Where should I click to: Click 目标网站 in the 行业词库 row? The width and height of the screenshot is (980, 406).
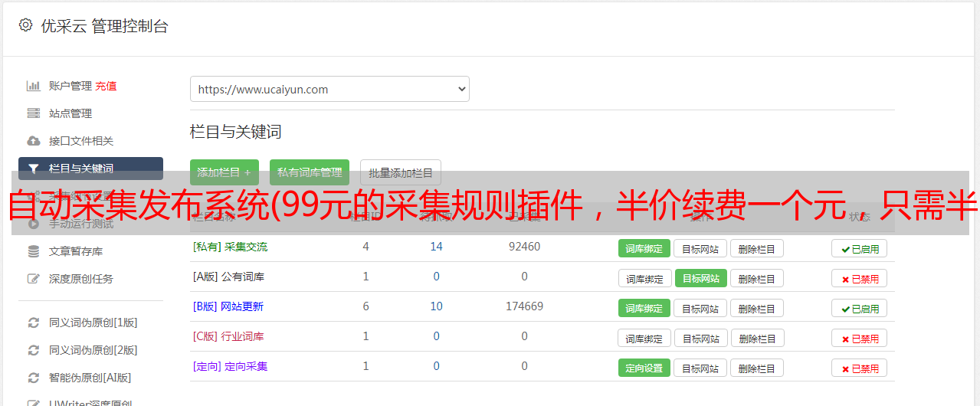pos(700,338)
